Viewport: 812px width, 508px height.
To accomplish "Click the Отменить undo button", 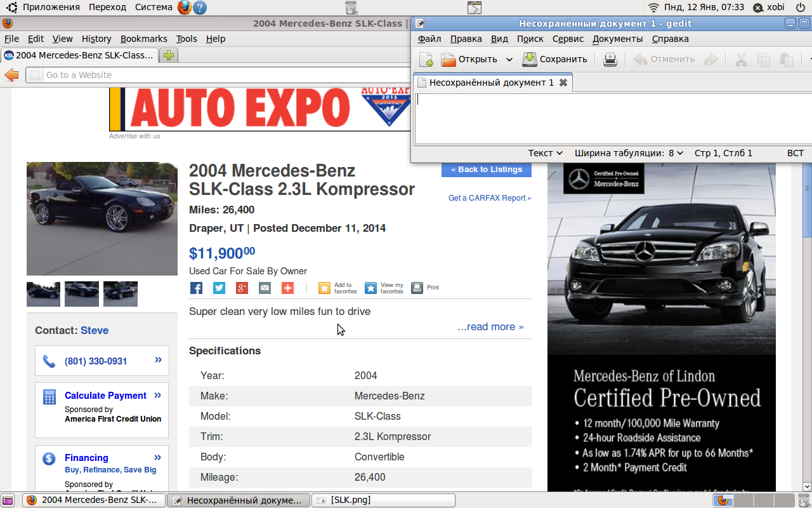I will 664,60.
